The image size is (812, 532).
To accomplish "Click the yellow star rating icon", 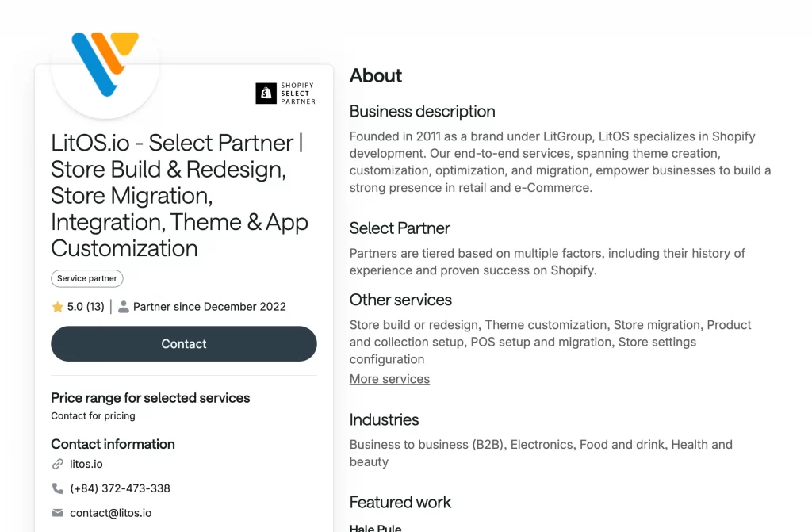I will tap(57, 306).
